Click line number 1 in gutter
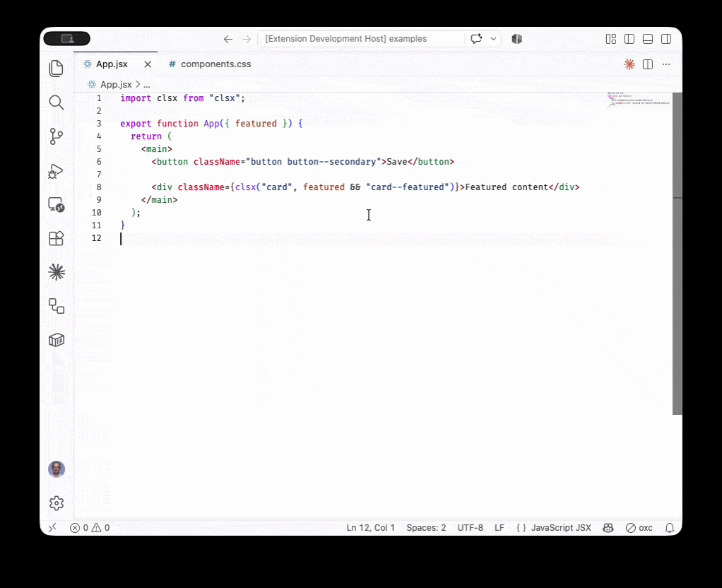Screen dimensions: 722x588 pos(99,98)
